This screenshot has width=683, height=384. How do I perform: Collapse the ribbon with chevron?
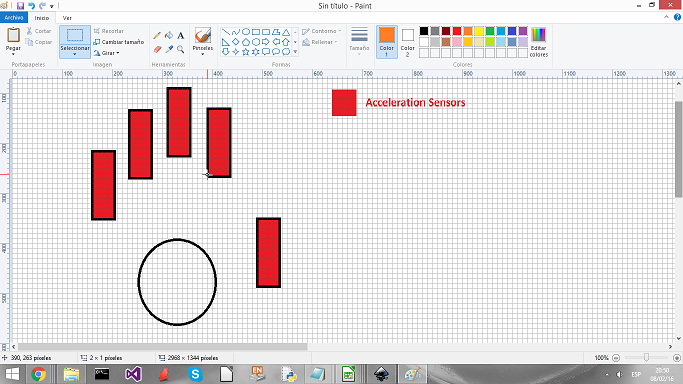[666, 17]
